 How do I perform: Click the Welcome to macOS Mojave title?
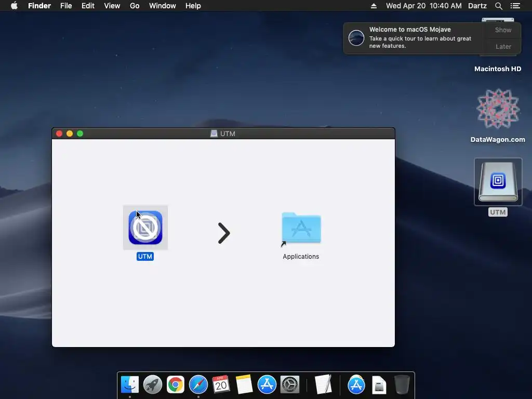point(410,30)
